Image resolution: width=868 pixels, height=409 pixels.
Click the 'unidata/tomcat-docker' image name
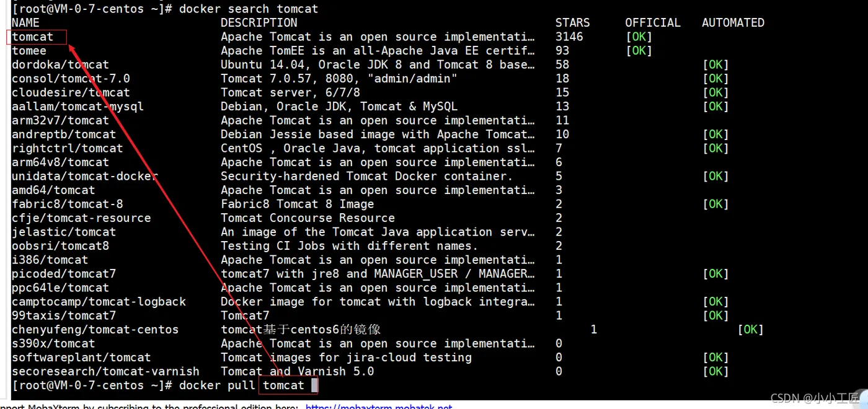(x=84, y=176)
